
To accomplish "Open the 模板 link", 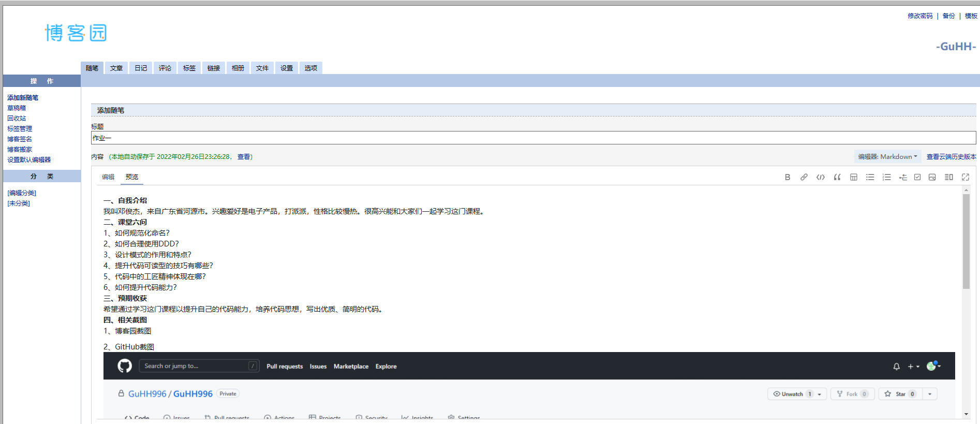I will (971, 16).
